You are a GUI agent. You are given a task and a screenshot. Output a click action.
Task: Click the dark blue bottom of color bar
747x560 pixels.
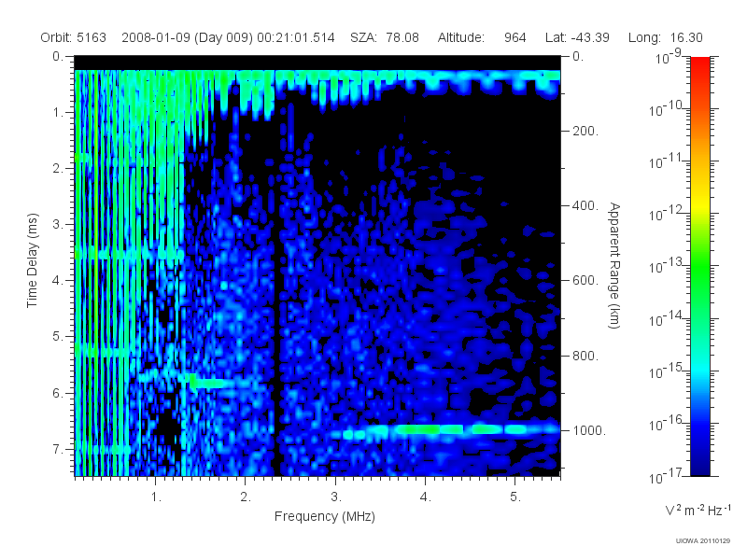point(699,464)
